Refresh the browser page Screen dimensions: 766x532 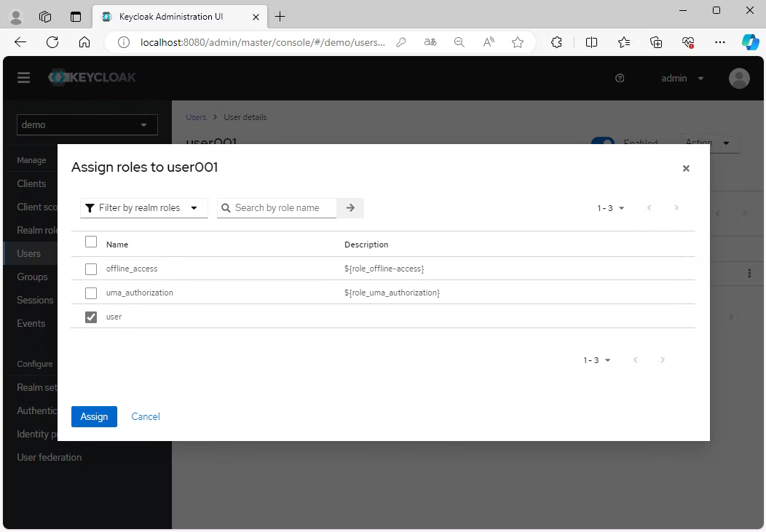[52, 42]
